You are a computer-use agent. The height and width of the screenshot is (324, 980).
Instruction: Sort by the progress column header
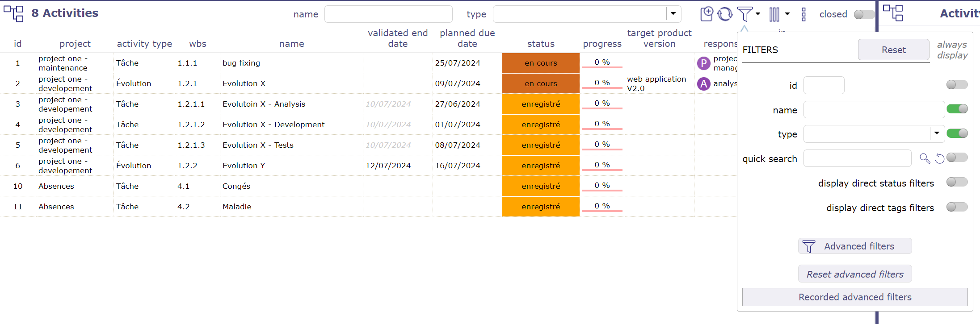(602, 44)
